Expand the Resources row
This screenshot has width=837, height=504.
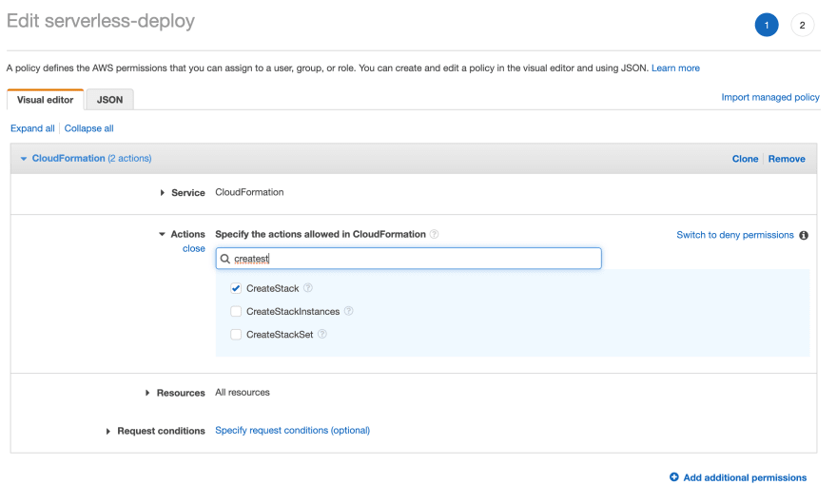point(147,393)
